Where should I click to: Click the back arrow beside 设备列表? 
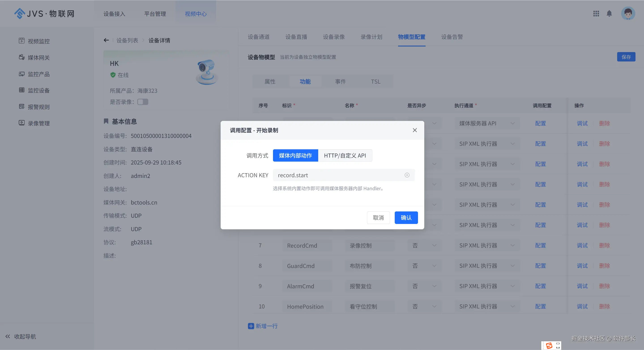click(106, 40)
